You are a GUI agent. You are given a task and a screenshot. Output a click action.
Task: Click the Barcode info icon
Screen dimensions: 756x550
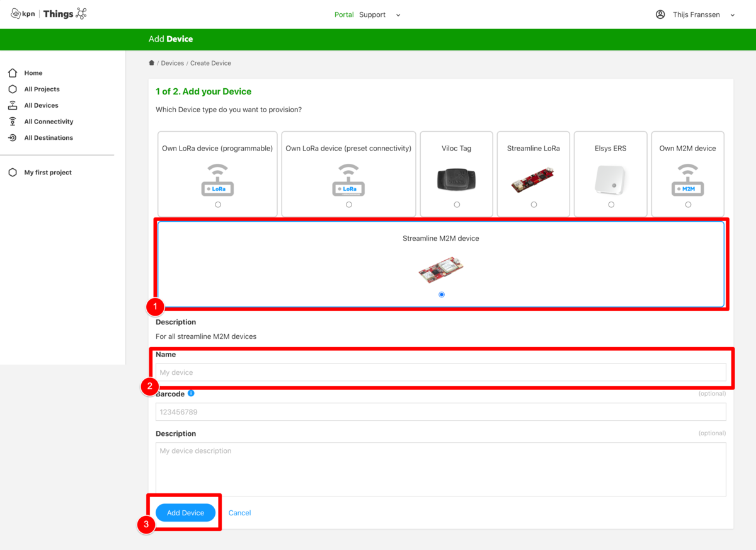click(x=191, y=394)
